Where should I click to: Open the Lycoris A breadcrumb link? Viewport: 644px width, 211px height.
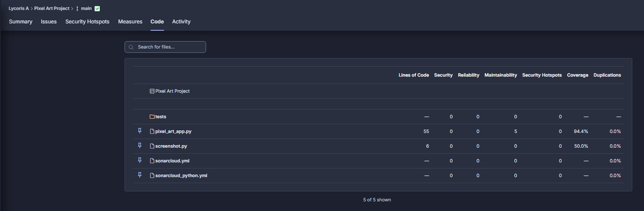tap(19, 8)
